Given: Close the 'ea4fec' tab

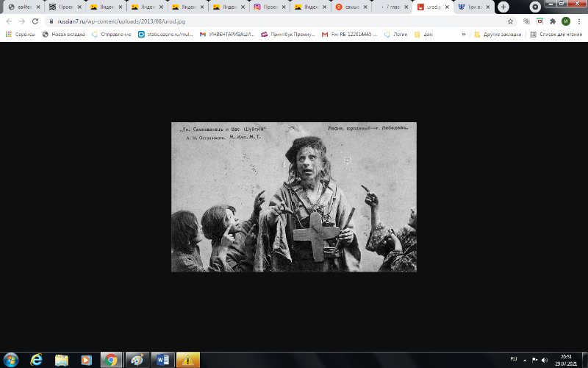Looking at the screenshot, I should coord(38,7).
